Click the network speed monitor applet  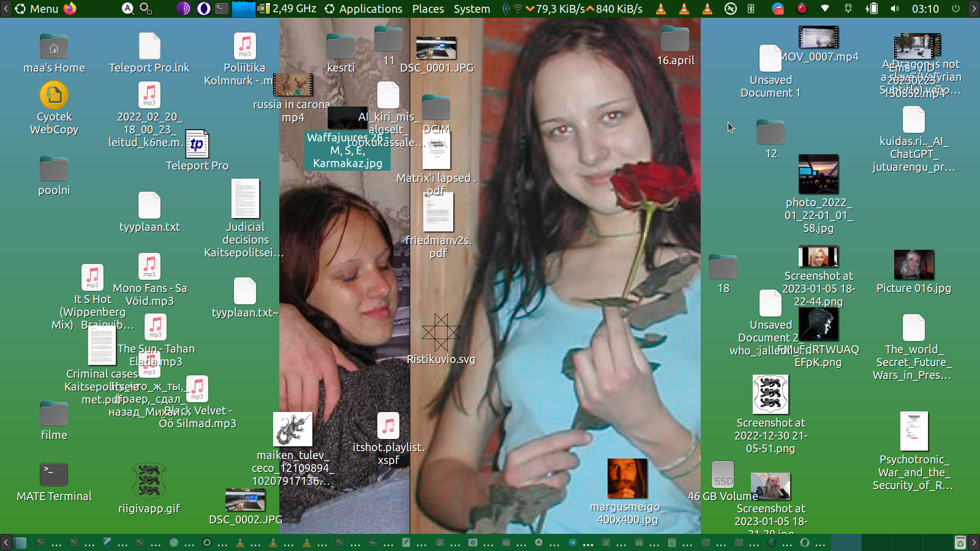[573, 9]
